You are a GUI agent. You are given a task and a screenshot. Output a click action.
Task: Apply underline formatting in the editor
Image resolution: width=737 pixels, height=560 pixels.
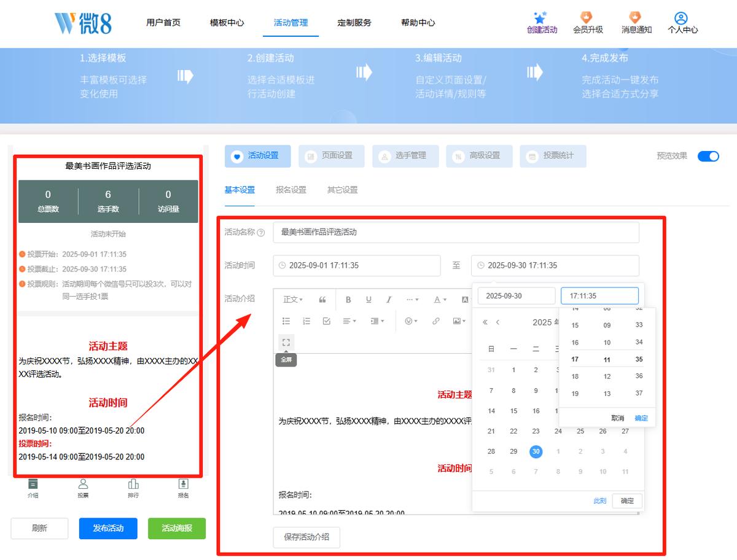(x=368, y=300)
